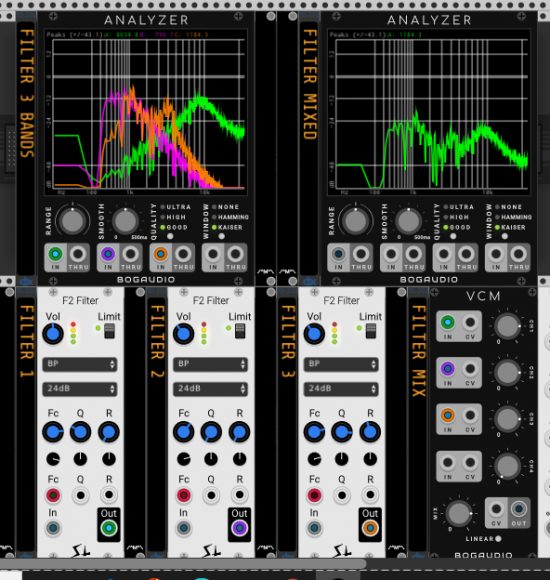Click Range knob on Filter 3 Bands analyzer
The width and height of the screenshot is (550, 580).
pyautogui.click(x=72, y=221)
